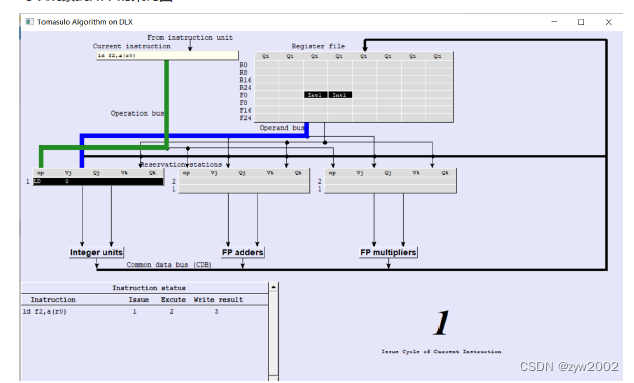Click the 'Instruction status' table title
The height and width of the screenshot is (383, 634).
point(149,288)
